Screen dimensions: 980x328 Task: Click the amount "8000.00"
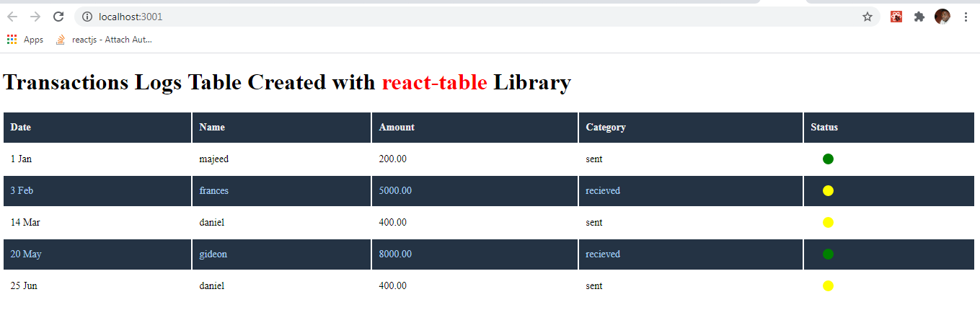point(395,254)
